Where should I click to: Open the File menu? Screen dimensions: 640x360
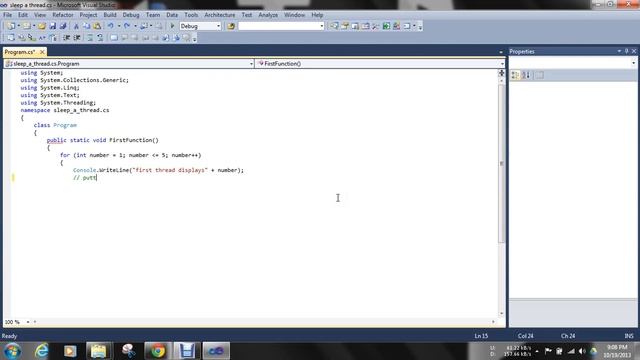pos(7,15)
